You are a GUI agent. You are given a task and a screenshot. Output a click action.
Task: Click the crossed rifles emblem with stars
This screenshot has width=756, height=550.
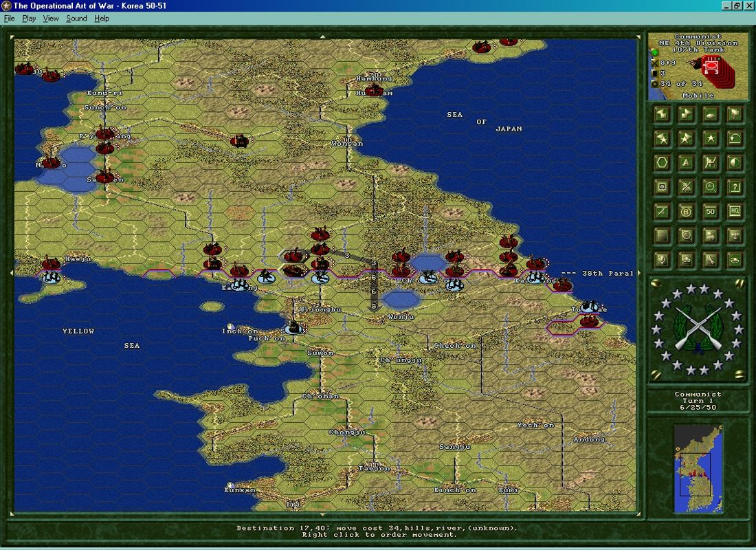tap(698, 329)
